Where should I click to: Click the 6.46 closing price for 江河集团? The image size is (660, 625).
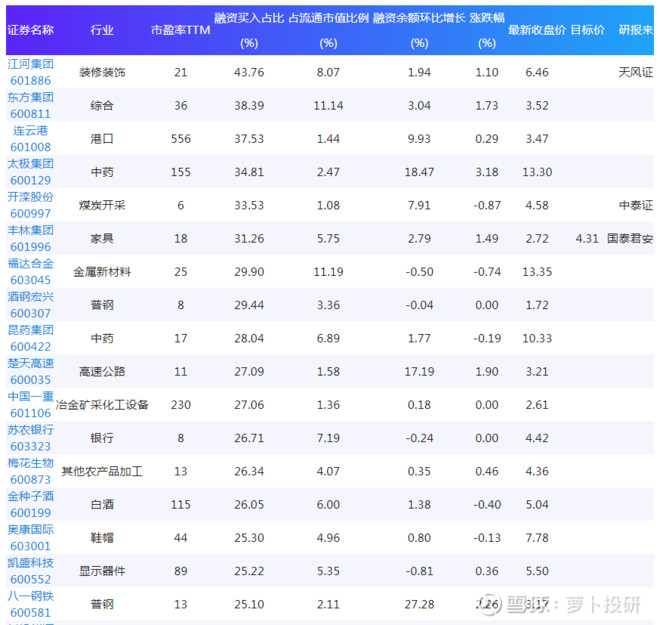tap(537, 72)
